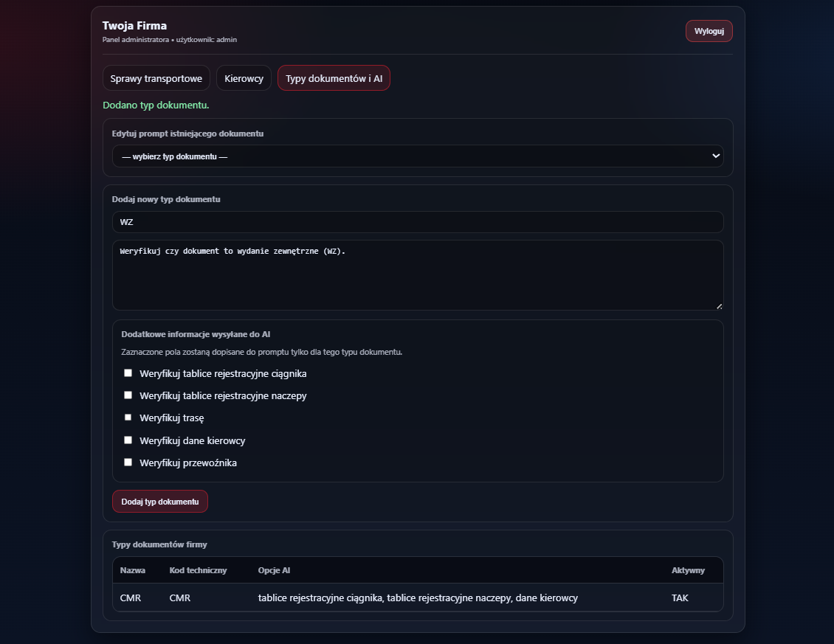Screen dimensions: 834x644
Task: Grab the textarea resize handle corner
Action: click(x=719, y=306)
